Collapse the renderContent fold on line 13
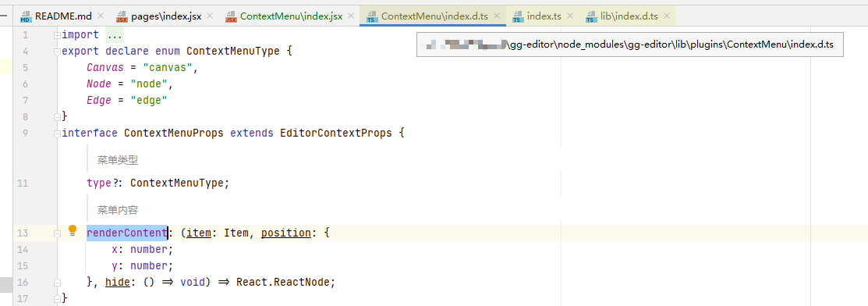This screenshot has width=868, height=306. click(x=57, y=233)
